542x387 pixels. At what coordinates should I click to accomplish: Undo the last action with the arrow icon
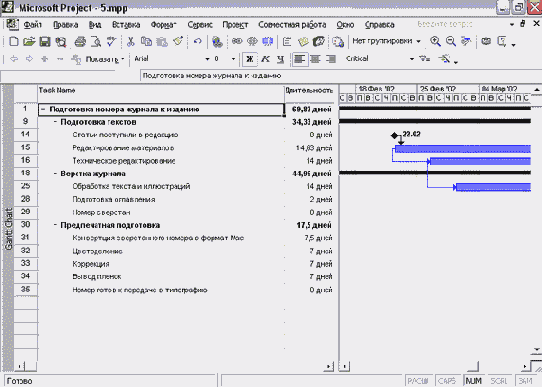(197, 42)
